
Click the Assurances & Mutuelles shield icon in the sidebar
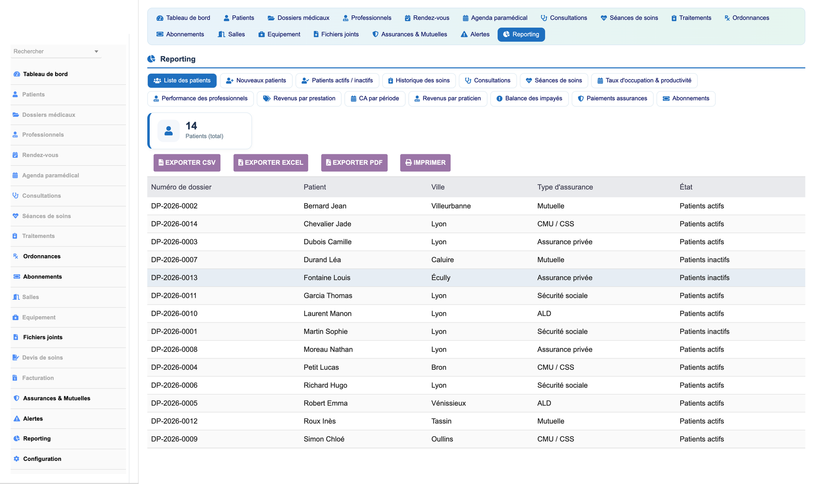pyautogui.click(x=16, y=398)
